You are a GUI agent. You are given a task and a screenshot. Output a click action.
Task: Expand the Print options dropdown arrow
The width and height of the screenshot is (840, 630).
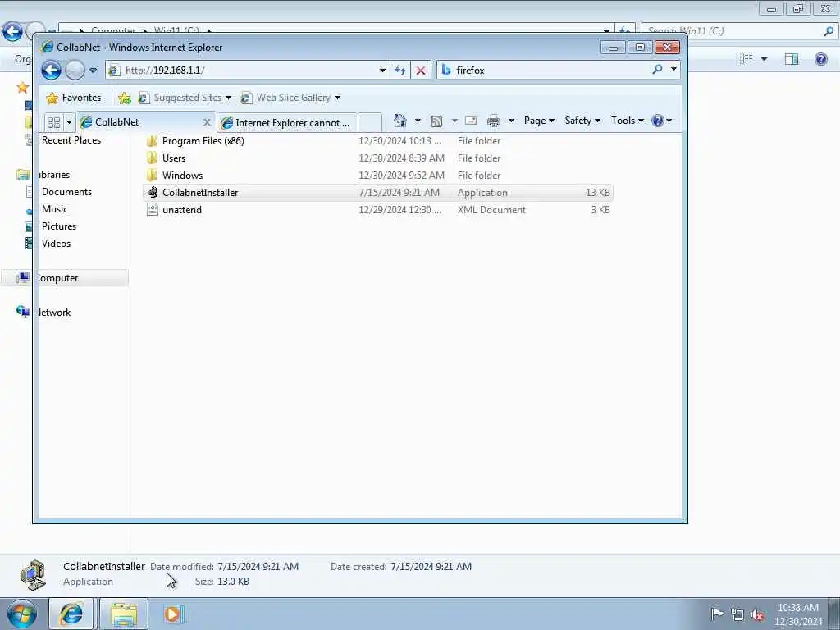pyautogui.click(x=511, y=121)
